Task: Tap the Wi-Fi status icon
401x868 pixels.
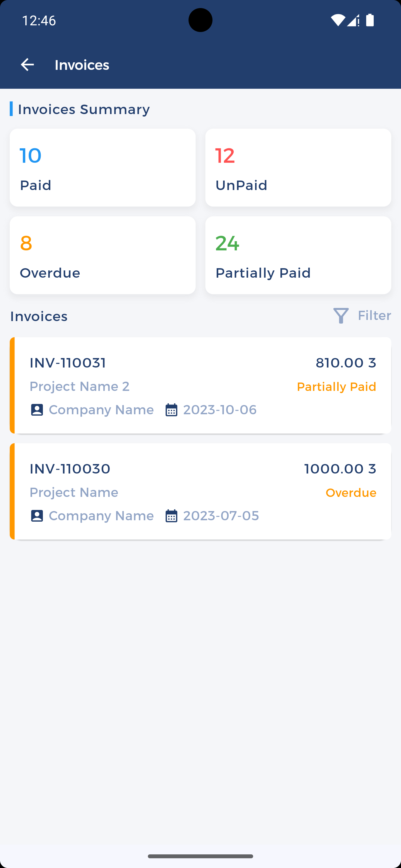Action: (337, 21)
